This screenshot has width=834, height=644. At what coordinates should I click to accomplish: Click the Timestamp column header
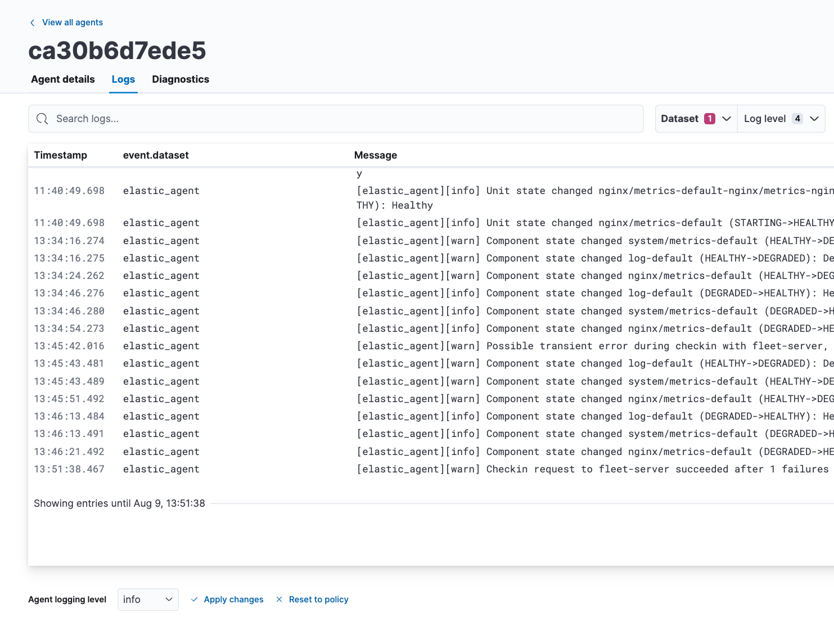[x=60, y=155]
